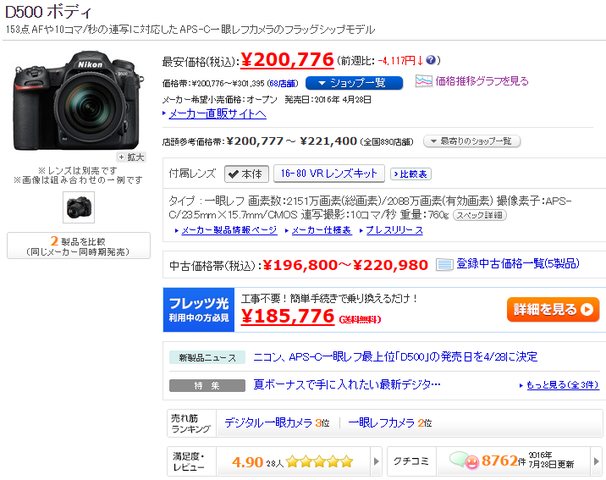
Task: Open the 夏ボーナス feature article link
Action: point(347,385)
